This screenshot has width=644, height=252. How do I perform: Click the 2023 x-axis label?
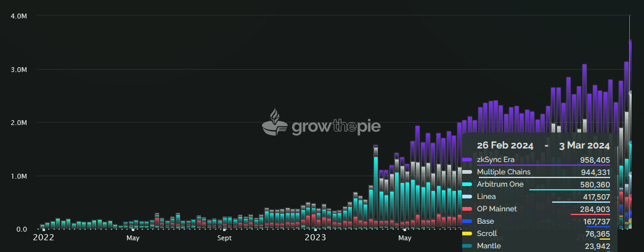(316, 238)
